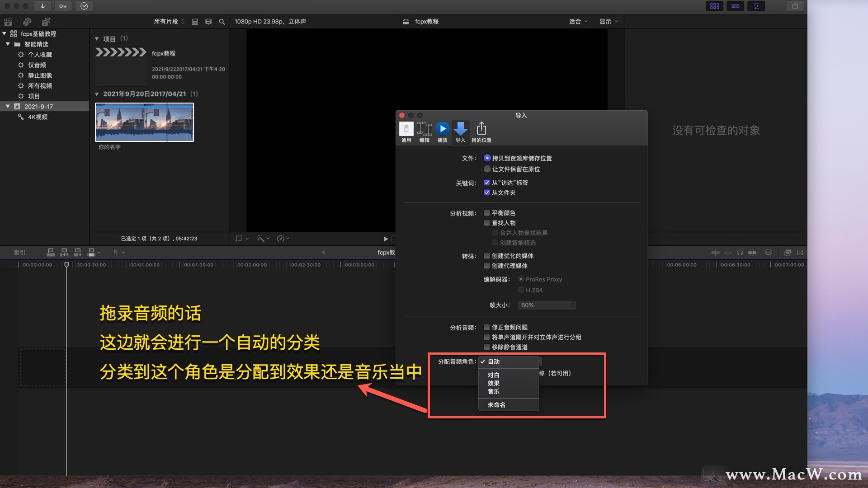Screen dimensions: 868x488
Task: Click insert clip edit icon
Action: 64,252
